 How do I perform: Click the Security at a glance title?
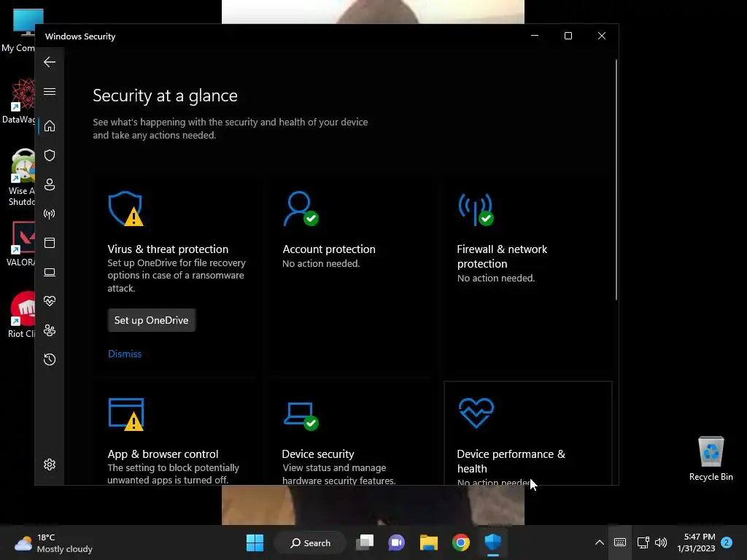point(165,96)
